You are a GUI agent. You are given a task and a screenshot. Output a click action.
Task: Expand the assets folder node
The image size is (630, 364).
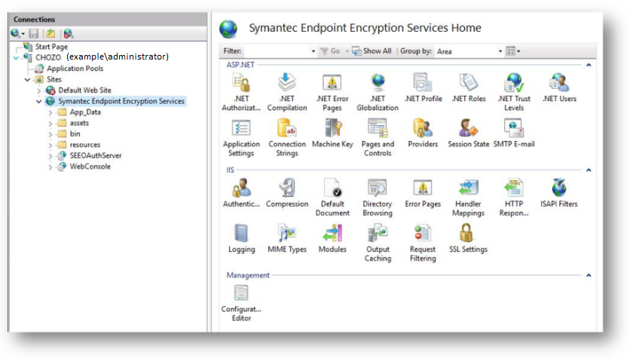(x=50, y=124)
